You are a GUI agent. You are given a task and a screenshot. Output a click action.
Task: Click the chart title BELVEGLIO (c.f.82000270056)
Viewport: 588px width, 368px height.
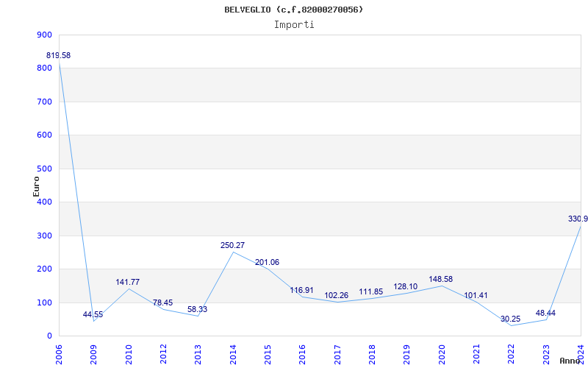pos(293,10)
